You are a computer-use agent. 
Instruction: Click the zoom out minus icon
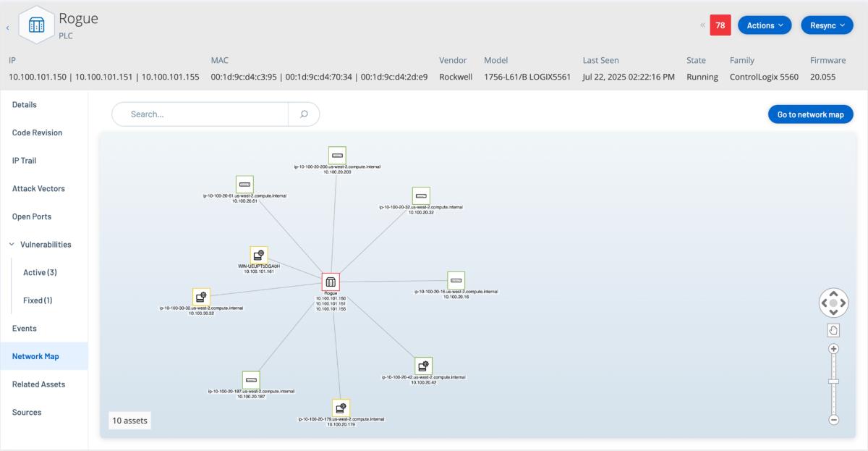click(833, 419)
